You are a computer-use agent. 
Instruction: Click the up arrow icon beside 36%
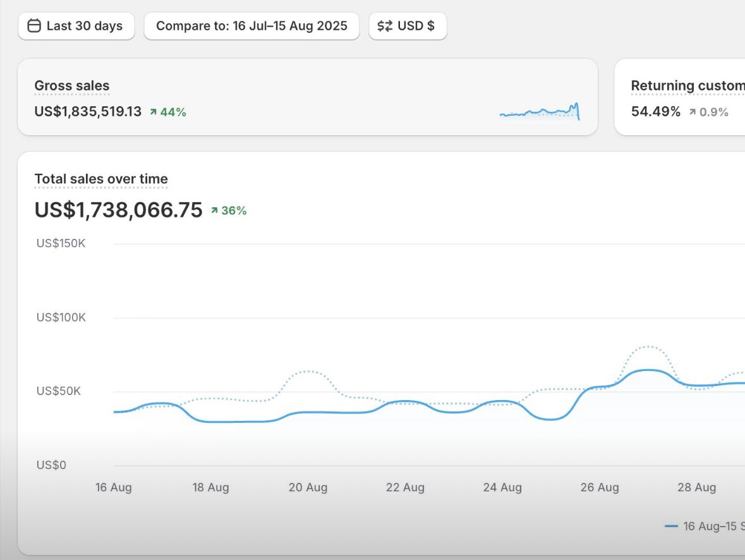point(214,210)
